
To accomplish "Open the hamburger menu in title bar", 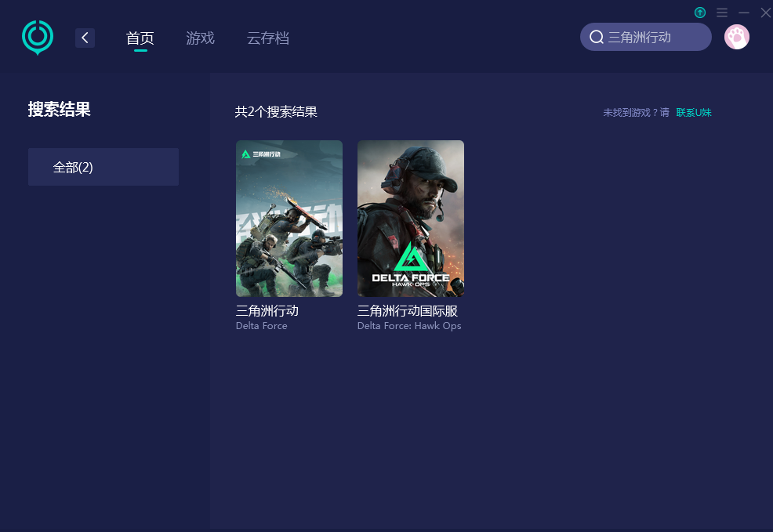I will tap(722, 13).
